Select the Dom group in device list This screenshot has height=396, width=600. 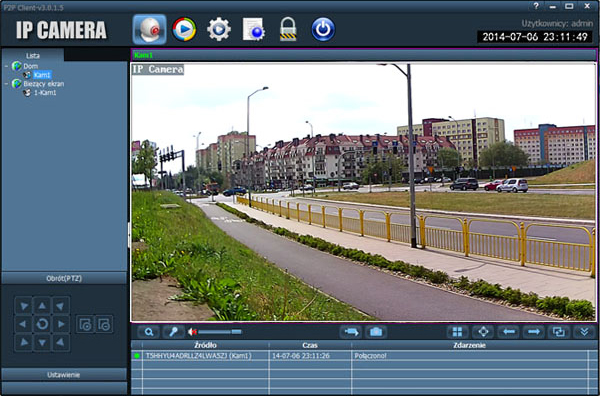click(x=31, y=66)
